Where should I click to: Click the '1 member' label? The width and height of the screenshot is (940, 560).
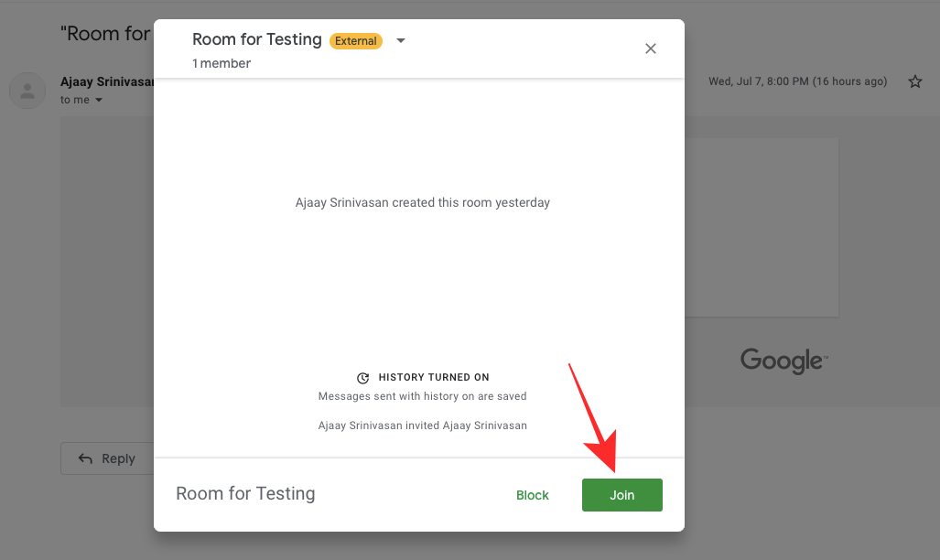pos(221,63)
